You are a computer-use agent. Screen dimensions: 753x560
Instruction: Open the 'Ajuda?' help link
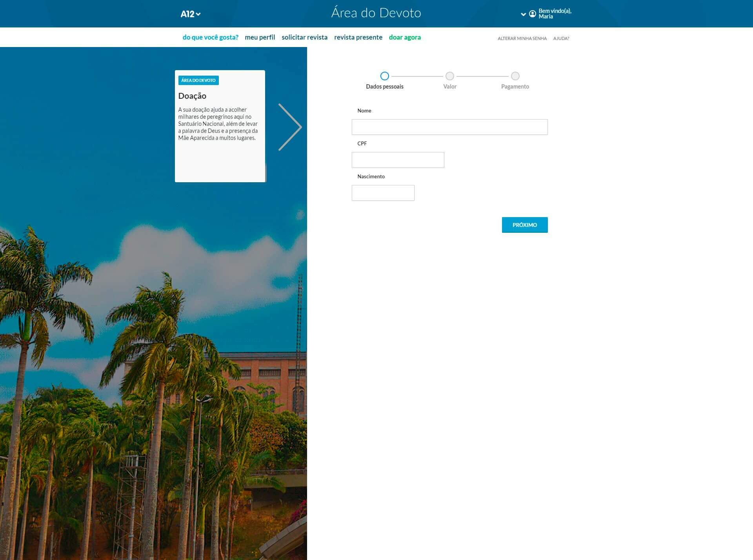[561, 38]
